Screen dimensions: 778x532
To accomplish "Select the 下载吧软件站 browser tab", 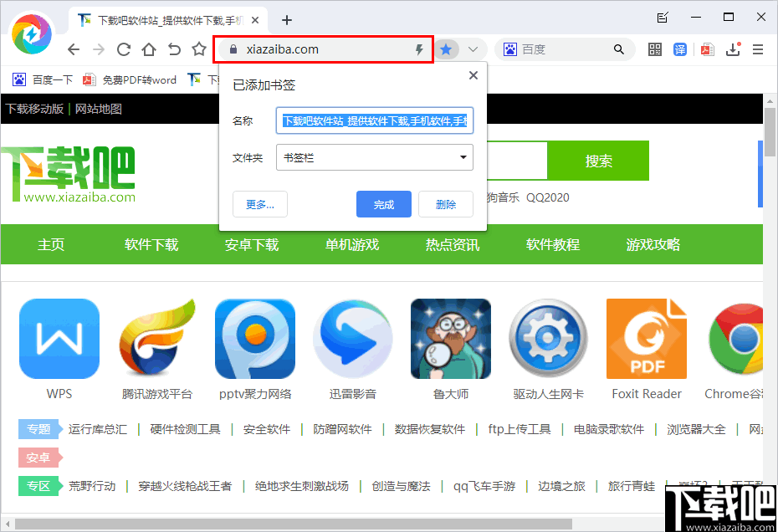I will [x=169, y=20].
